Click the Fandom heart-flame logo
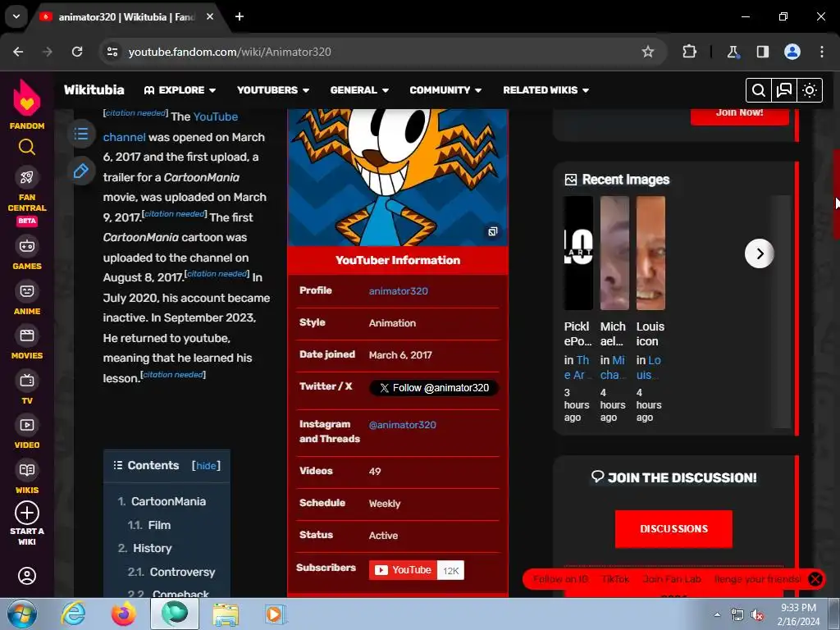Image resolution: width=840 pixels, height=630 pixels. (27, 98)
